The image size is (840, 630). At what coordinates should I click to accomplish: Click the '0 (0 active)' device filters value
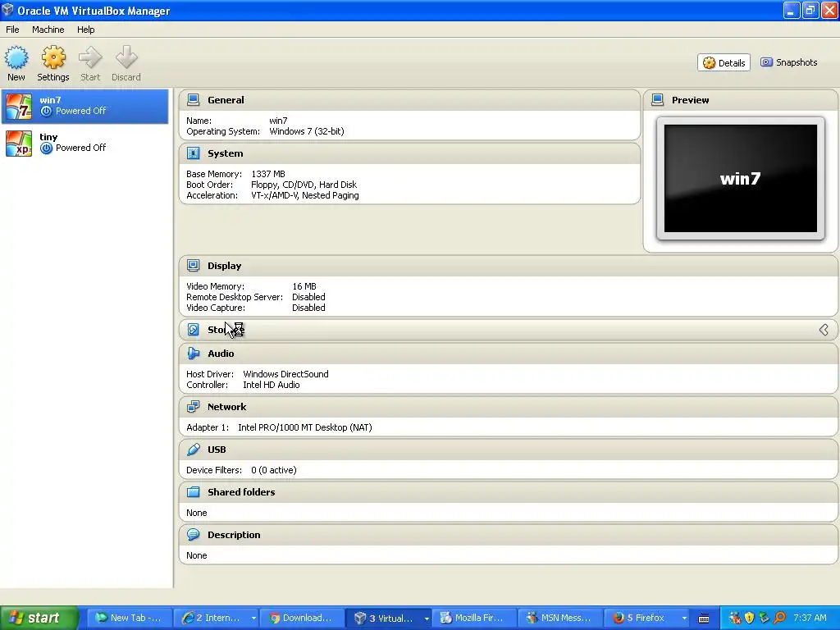coord(274,470)
